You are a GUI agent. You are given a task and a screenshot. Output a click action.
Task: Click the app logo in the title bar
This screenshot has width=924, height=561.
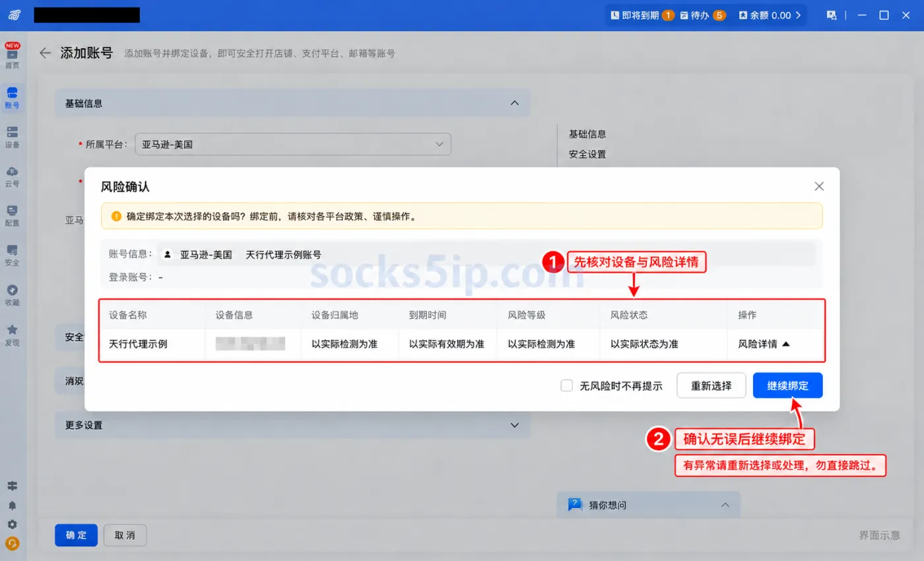[14, 15]
